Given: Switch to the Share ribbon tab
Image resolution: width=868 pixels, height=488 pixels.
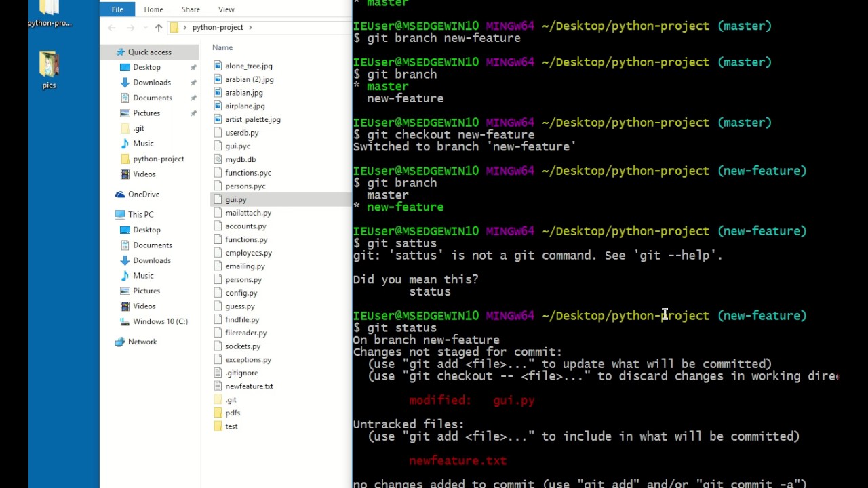Looking at the screenshot, I should pyautogui.click(x=191, y=9).
